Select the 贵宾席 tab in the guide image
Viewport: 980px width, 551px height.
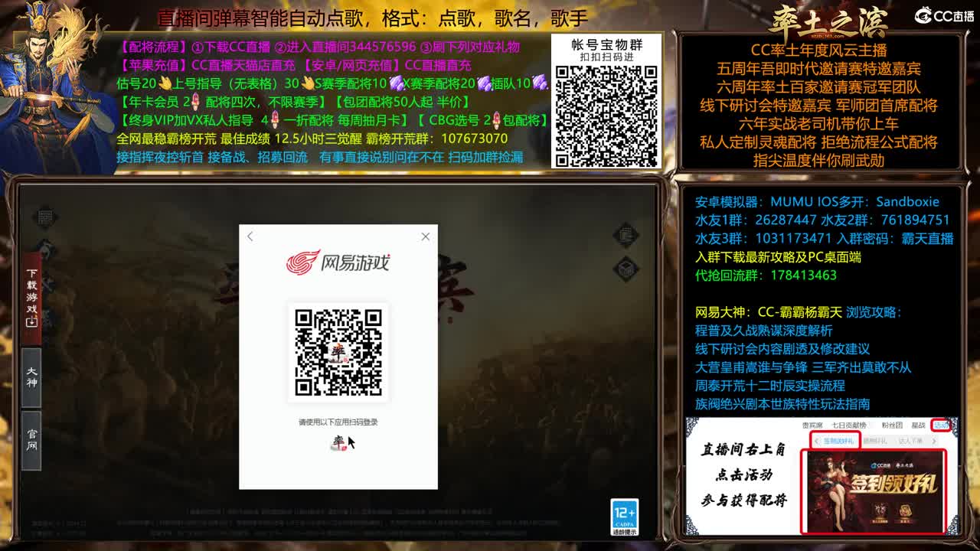[812, 425]
